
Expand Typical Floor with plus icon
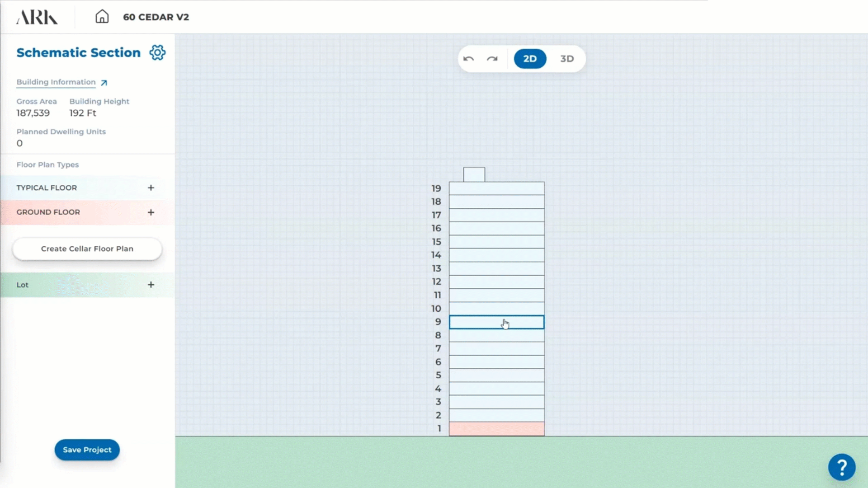[151, 188]
